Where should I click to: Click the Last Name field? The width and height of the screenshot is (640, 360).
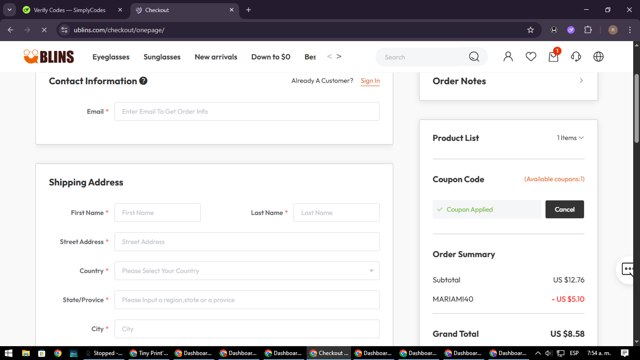336,213
